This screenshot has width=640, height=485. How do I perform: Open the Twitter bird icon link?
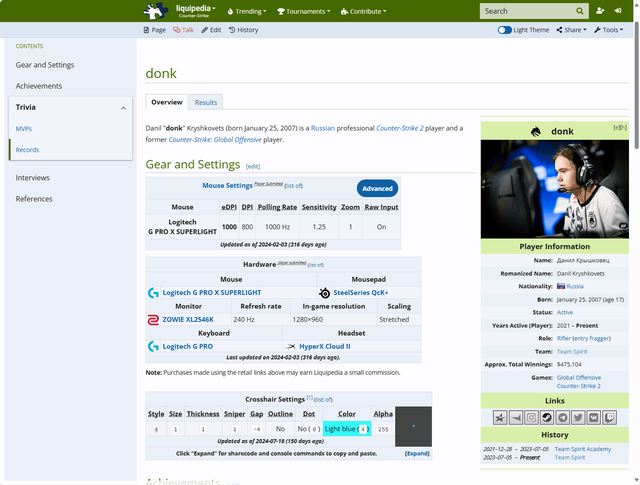pos(578,418)
